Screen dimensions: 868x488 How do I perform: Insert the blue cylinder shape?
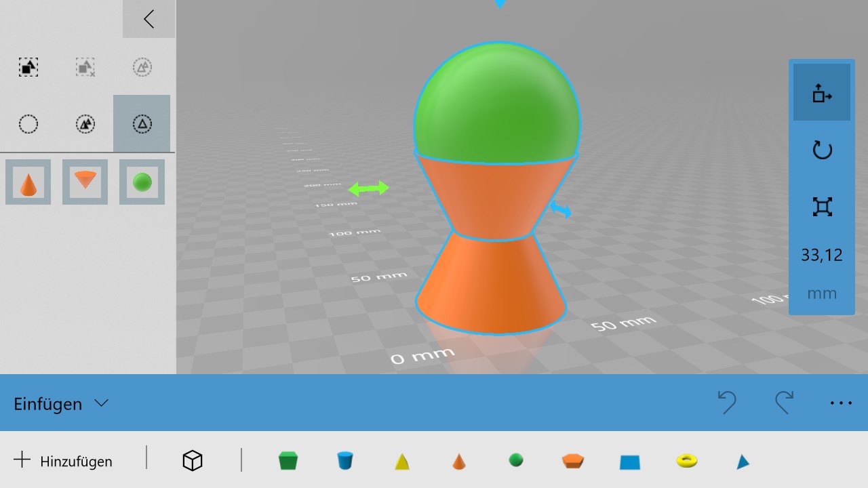pos(345,461)
